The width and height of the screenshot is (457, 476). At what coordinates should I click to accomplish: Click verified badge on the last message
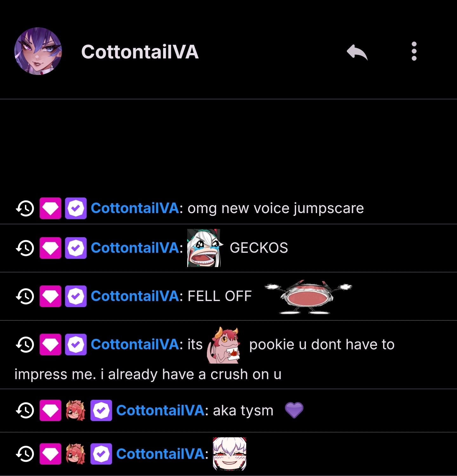pyautogui.click(x=101, y=454)
